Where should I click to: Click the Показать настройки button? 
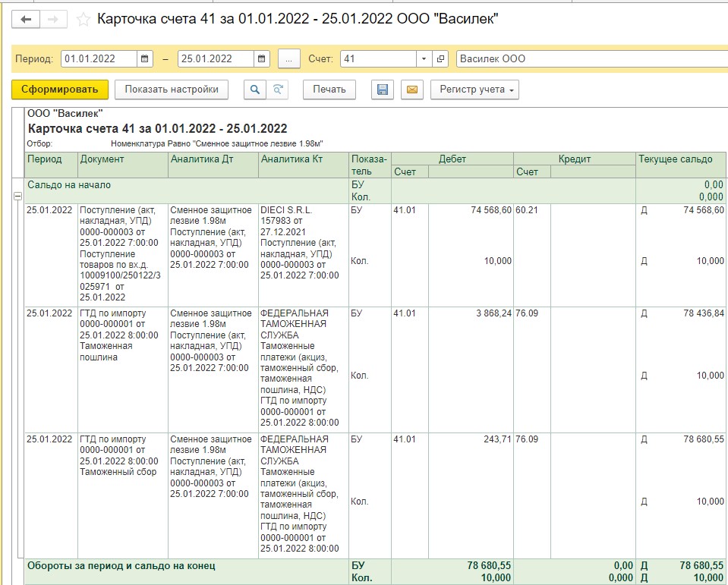(x=172, y=90)
